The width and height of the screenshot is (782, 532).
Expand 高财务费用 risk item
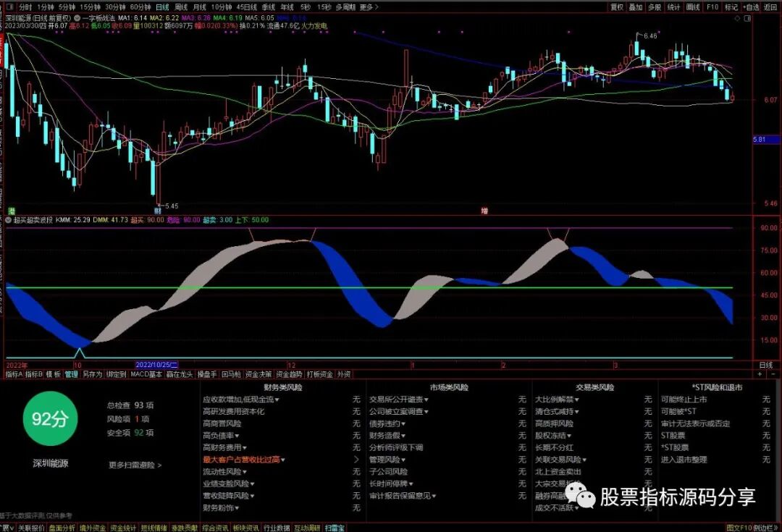pos(224,447)
